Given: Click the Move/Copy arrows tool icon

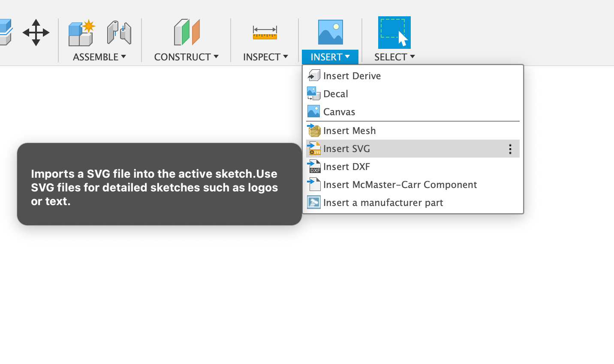Looking at the screenshot, I should click(36, 33).
